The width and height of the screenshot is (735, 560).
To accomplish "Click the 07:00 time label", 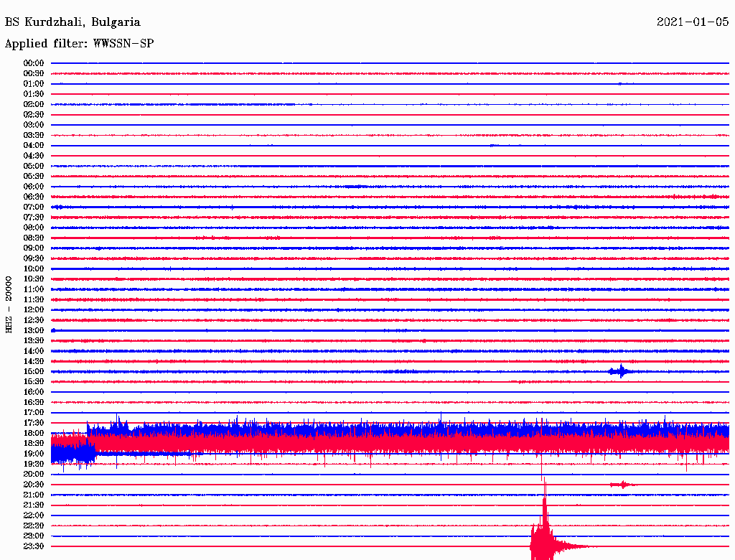I will tap(34, 207).
